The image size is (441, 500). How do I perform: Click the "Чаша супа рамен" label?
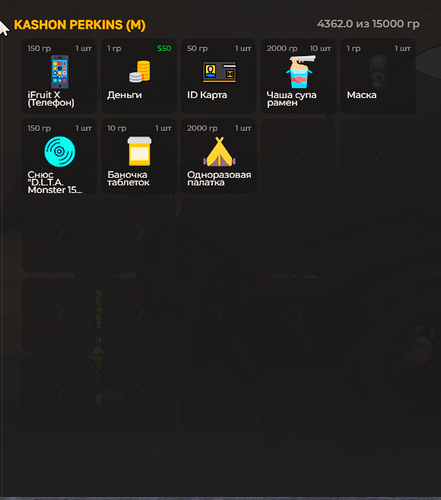[x=291, y=99]
